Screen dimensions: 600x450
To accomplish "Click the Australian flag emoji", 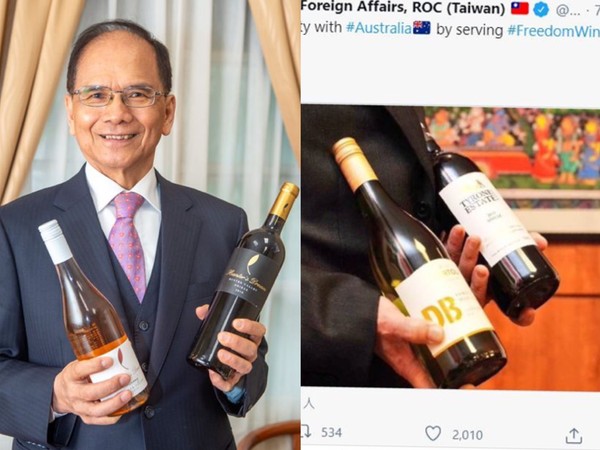I will pos(421,29).
